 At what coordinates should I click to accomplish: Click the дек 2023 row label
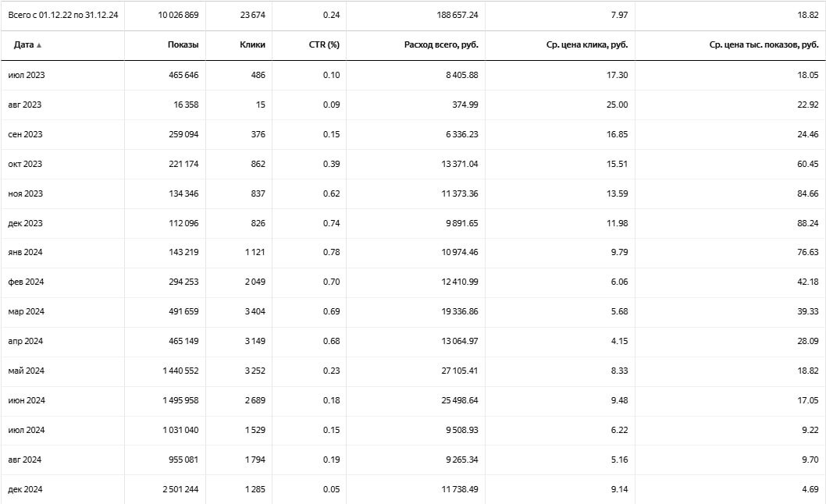pyautogui.click(x=25, y=223)
